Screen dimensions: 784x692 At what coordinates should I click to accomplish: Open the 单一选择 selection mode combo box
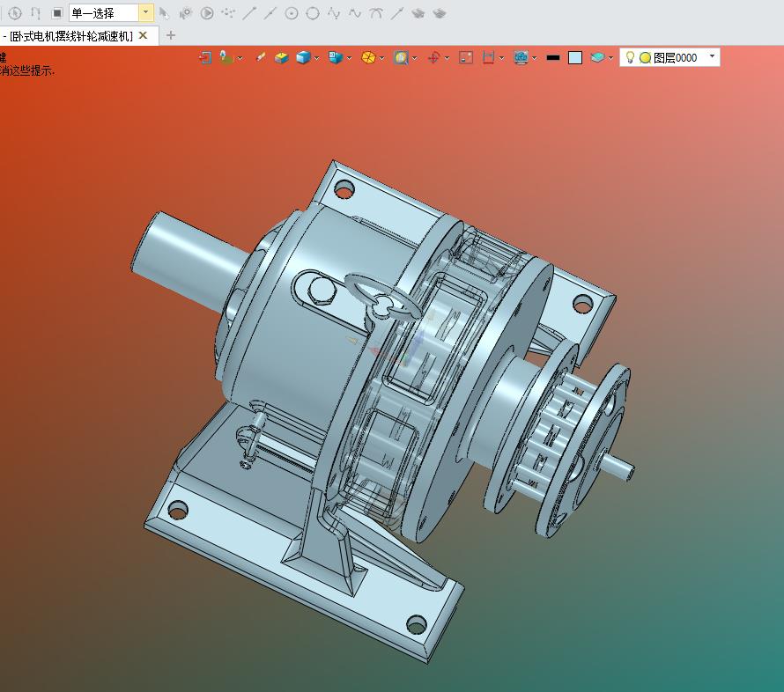click(x=110, y=13)
